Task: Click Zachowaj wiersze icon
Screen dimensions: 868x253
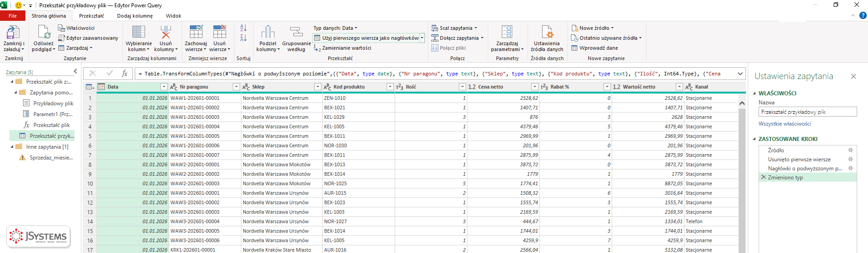Action: click(x=196, y=33)
